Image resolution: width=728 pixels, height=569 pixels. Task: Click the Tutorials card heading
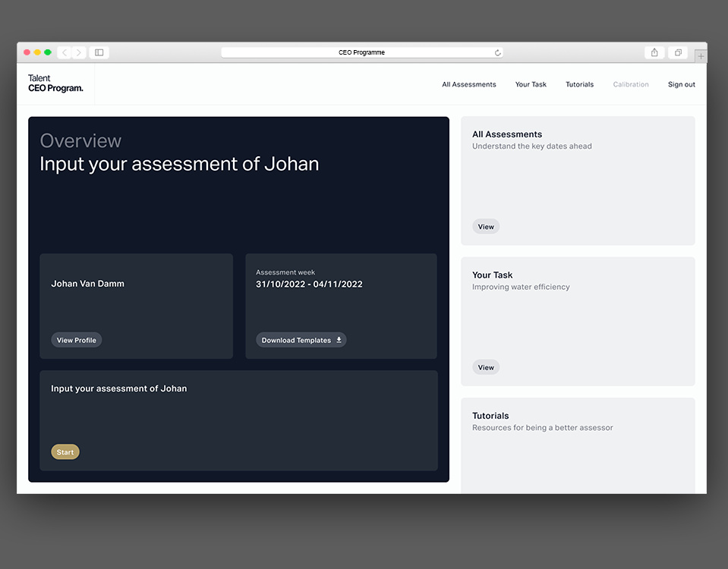490,416
